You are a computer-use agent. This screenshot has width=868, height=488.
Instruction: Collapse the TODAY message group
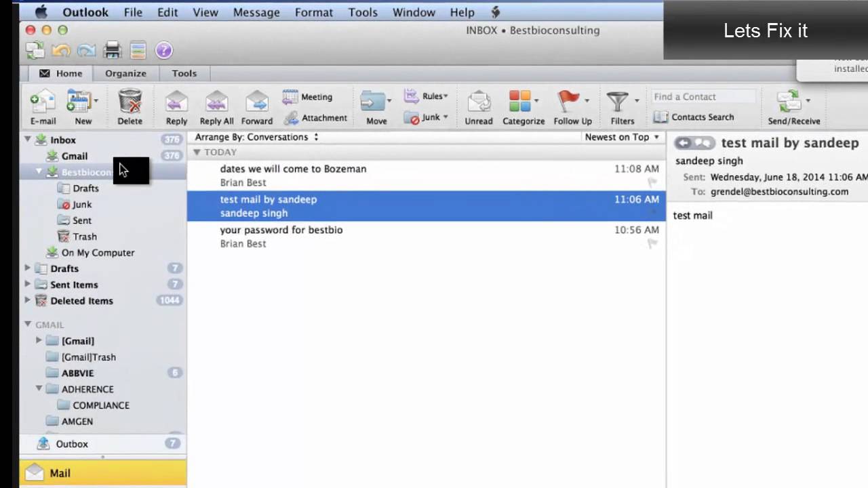(x=197, y=152)
